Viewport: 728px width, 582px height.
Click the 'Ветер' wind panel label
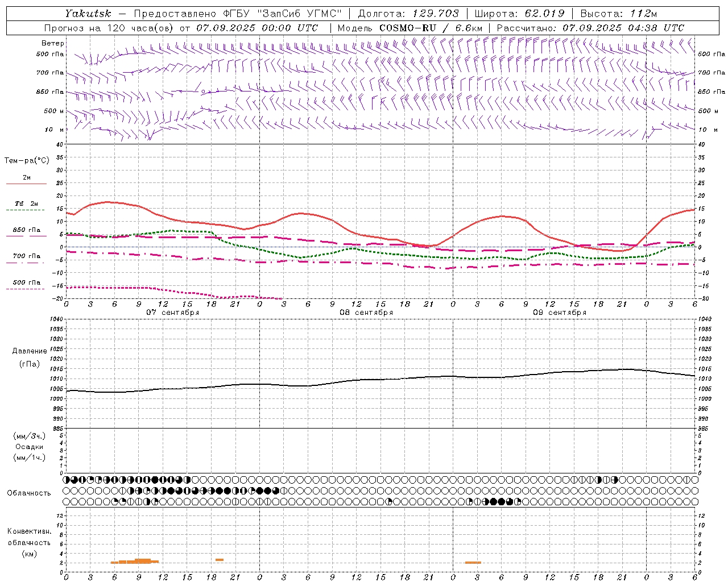click(52, 43)
